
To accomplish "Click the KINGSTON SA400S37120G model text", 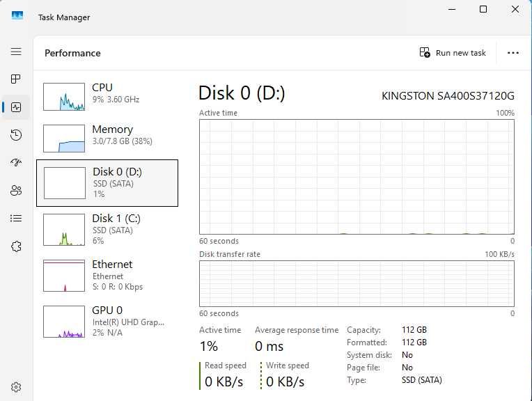I will pyautogui.click(x=448, y=96).
